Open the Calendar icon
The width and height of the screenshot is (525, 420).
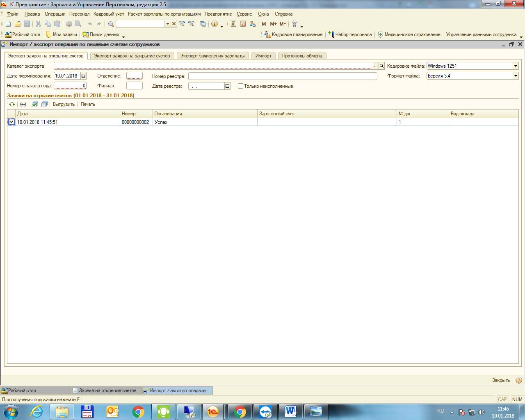click(243, 24)
